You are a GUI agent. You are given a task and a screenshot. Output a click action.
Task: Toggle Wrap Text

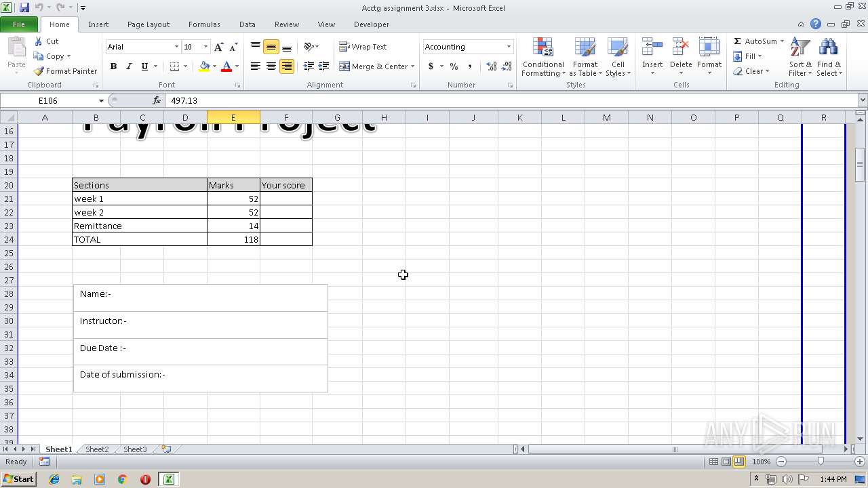tap(363, 47)
